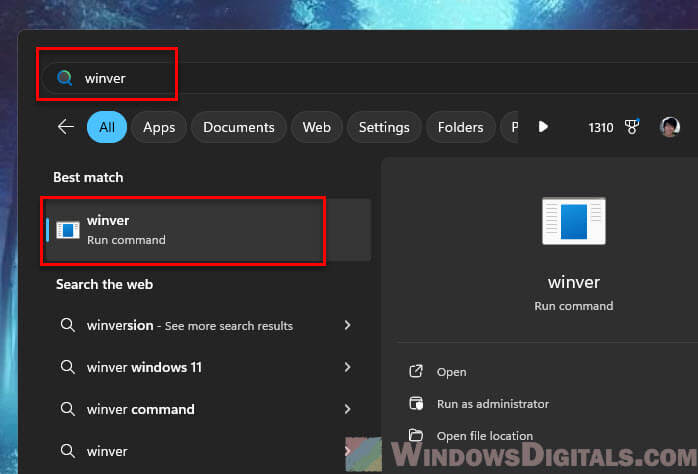
Task: Show more filters with the play arrow
Action: [x=543, y=127]
